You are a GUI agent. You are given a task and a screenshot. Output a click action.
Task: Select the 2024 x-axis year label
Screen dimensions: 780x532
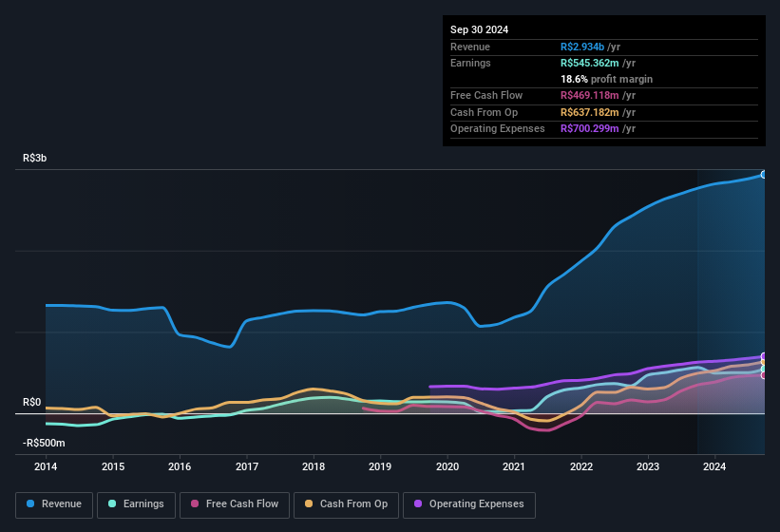(x=714, y=466)
